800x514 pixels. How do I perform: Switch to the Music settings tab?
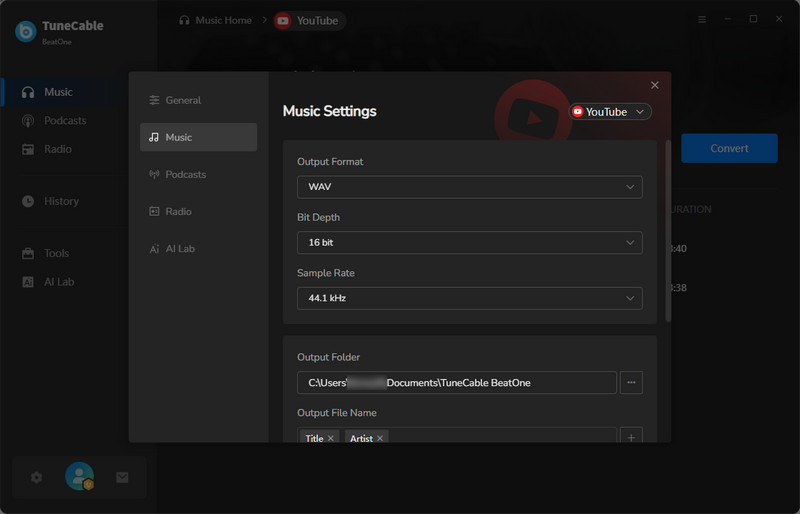[x=198, y=137]
